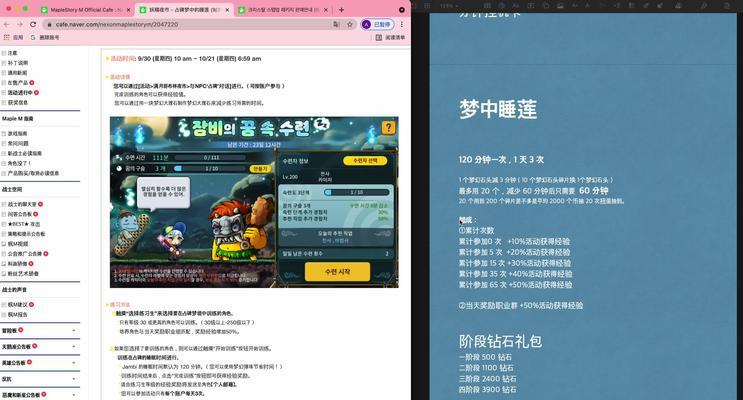Open the 已暂停 profile button
This screenshot has width=743, height=400.
378,24
